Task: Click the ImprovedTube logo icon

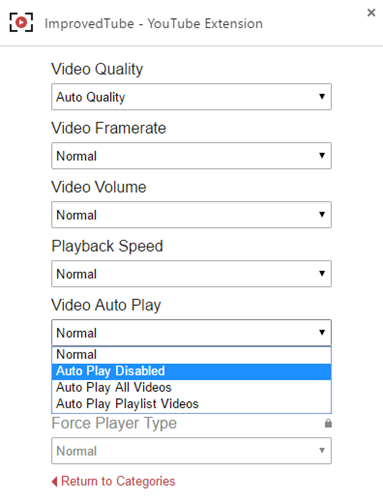Action: click(21, 22)
